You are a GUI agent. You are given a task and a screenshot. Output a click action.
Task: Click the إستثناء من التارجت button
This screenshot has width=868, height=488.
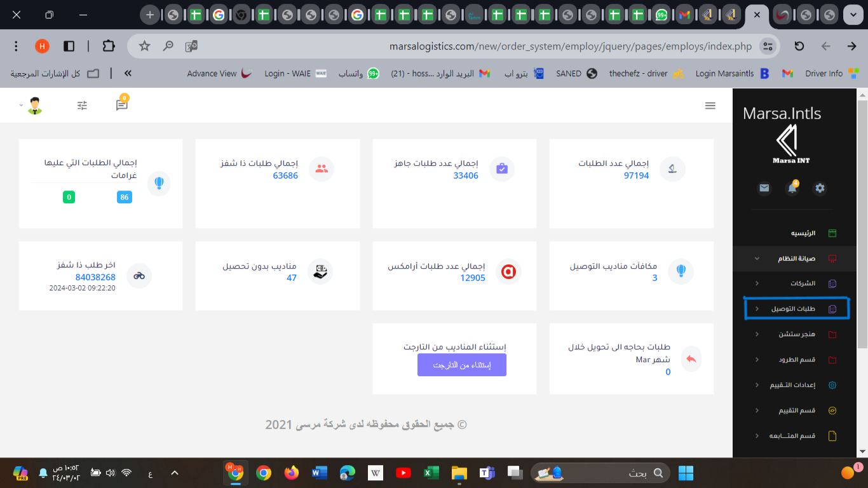click(462, 365)
